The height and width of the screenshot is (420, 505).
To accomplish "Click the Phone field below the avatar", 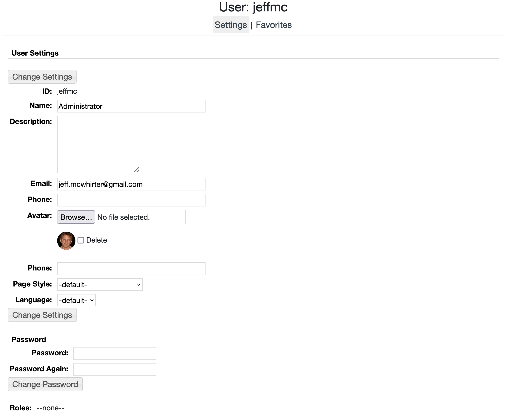I will (x=131, y=268).
